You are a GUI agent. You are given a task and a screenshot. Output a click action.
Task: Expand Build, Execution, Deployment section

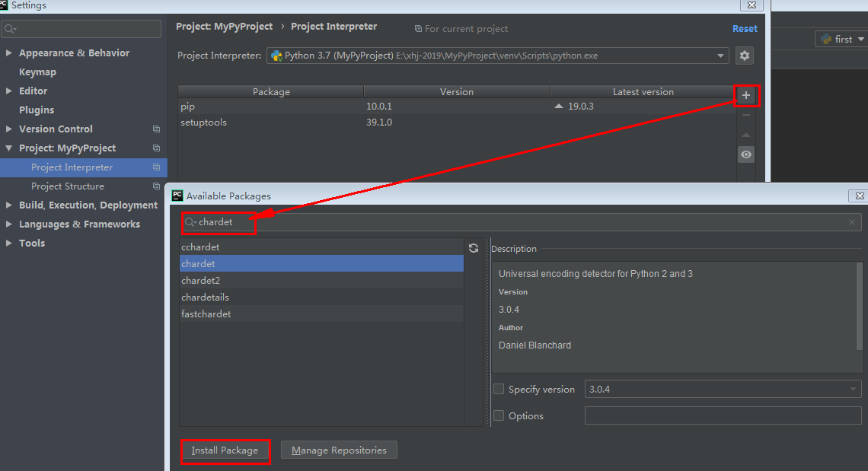pos(9,205)
